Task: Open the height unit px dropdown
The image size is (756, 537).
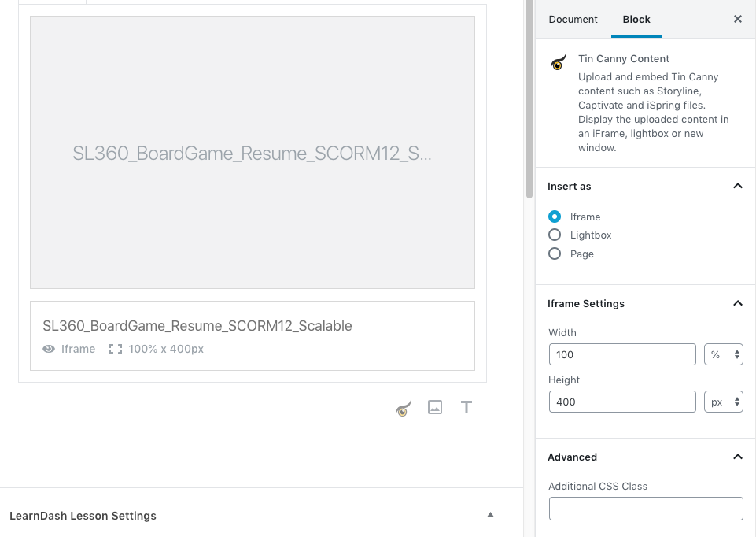Action: (723, 402)
